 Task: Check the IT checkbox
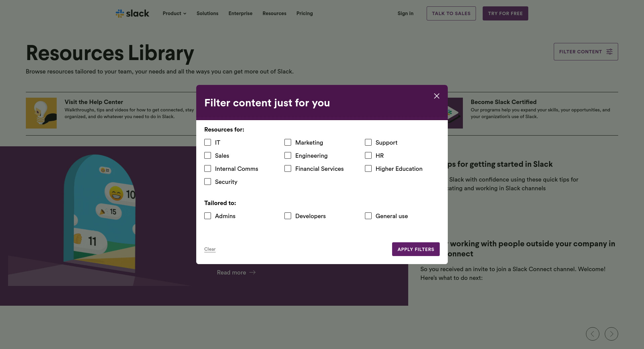pyautogui.click(x=208, y=143)
